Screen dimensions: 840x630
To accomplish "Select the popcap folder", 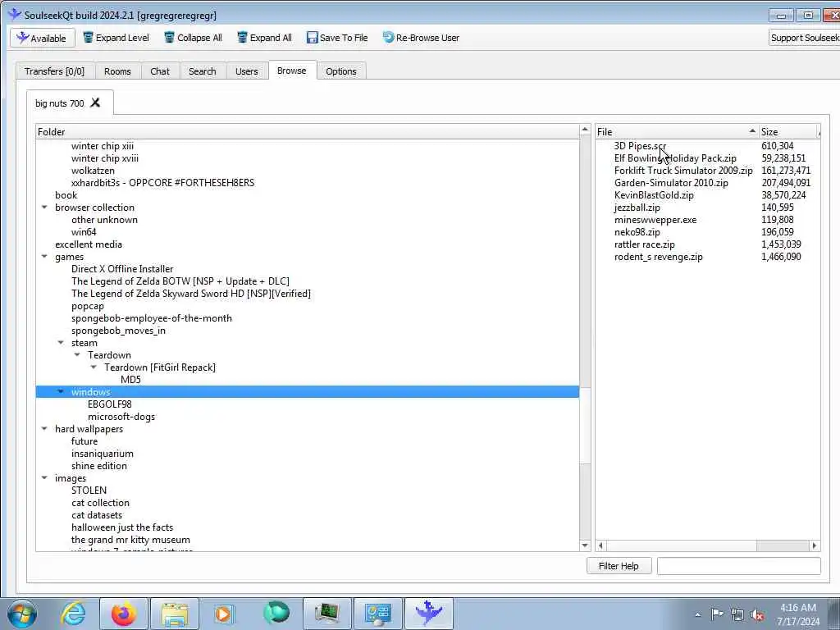I will [87, 306].
